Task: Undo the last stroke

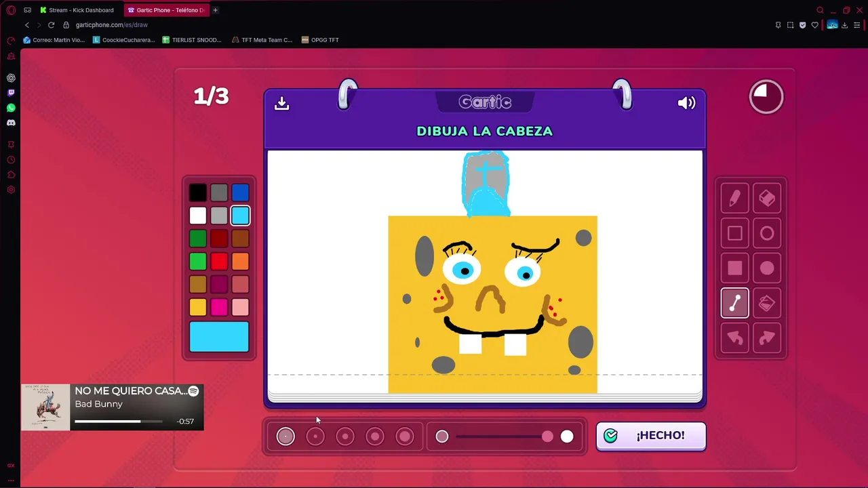Action: point(735,338)
